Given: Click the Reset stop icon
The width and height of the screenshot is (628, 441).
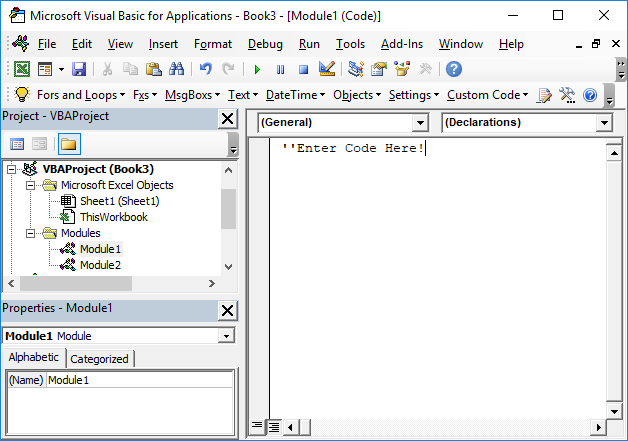Looking at the screenshot, I should coord(303,69).
